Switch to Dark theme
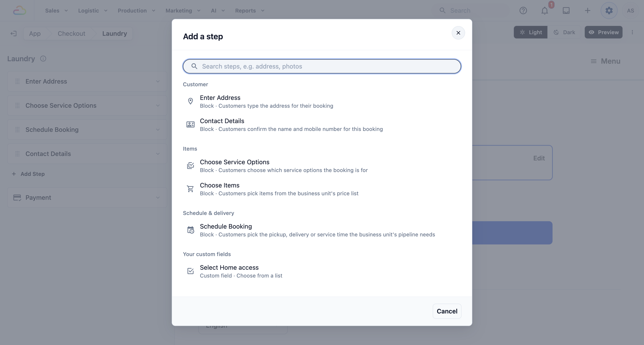The width and height of the screenshot is (644, 345). pyautogui.click(x=564, y=32)
